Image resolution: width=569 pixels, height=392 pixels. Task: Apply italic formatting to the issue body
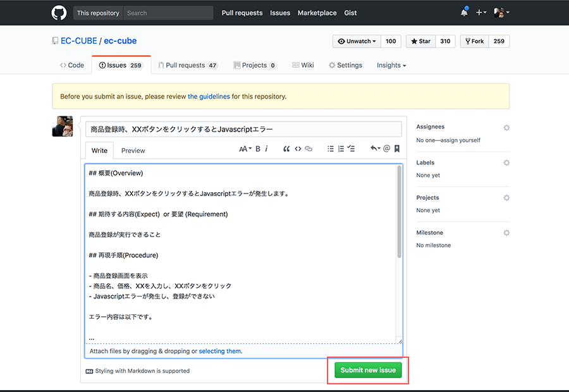pyautogui.click(x=267, y=148)
